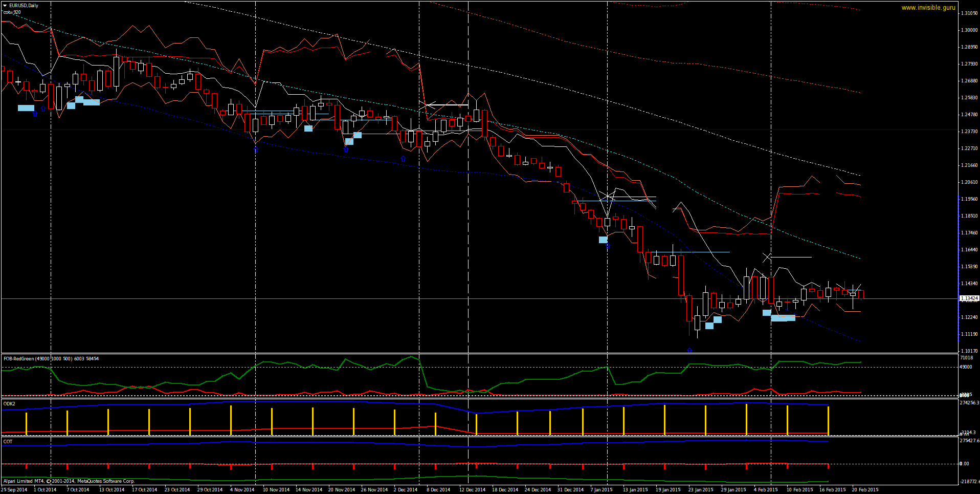Viewport: 980px width, 494px height.
Task: Click the 1.19560 price scale label
Action: pos(969,199)
